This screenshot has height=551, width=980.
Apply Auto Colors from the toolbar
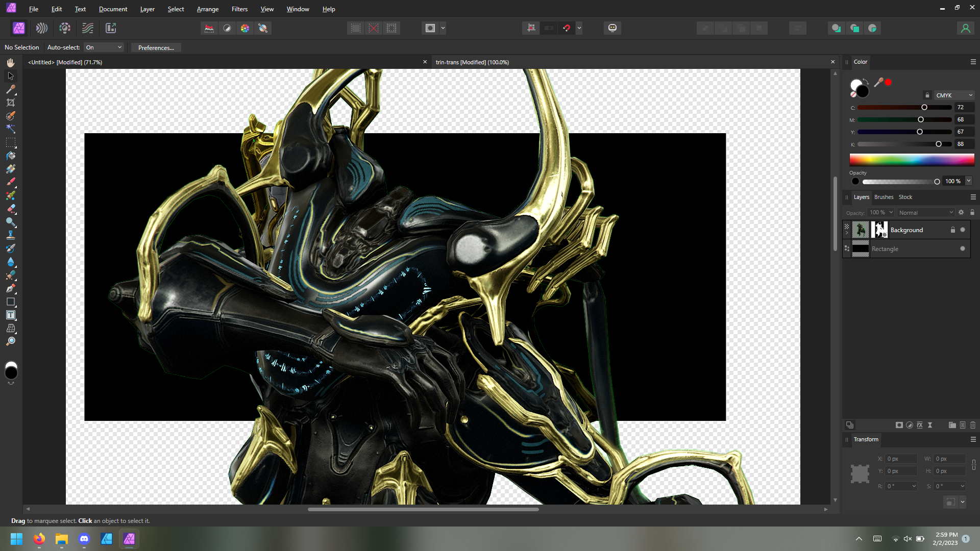tap(245, 28)
